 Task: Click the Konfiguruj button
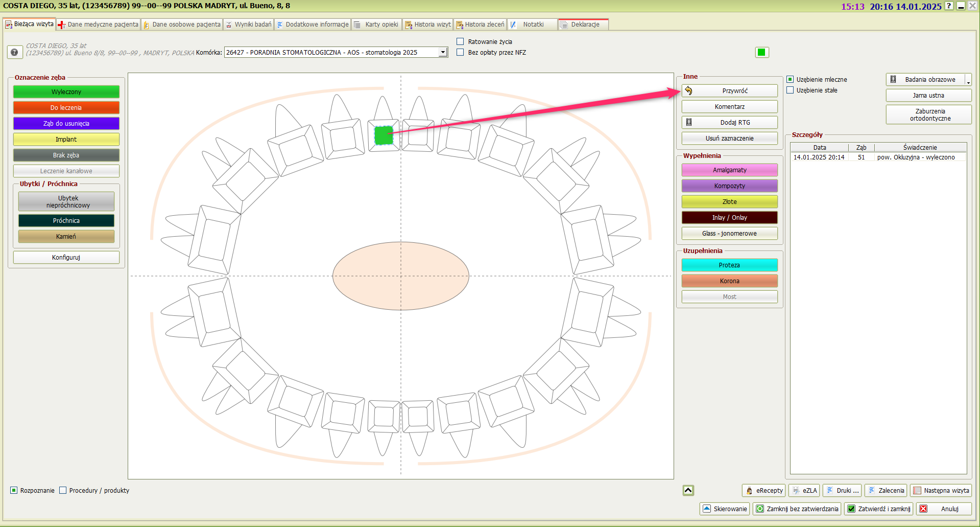pyautogui.click(x=66, y=257)
